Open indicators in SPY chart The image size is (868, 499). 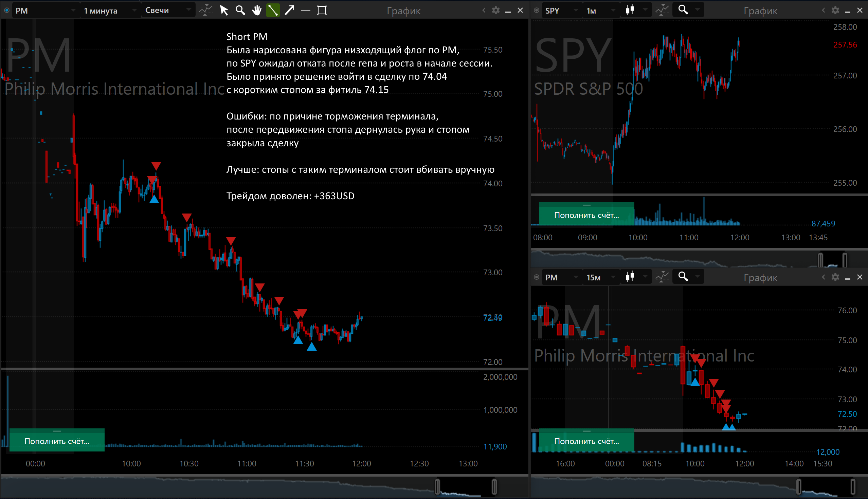pos(662,10)
